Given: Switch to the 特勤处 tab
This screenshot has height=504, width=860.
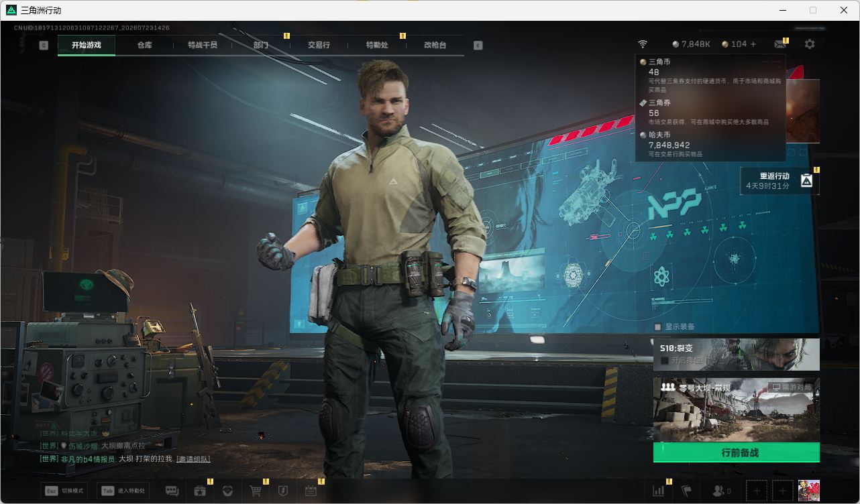Looking at the screenshot, I should pos(377,45).
